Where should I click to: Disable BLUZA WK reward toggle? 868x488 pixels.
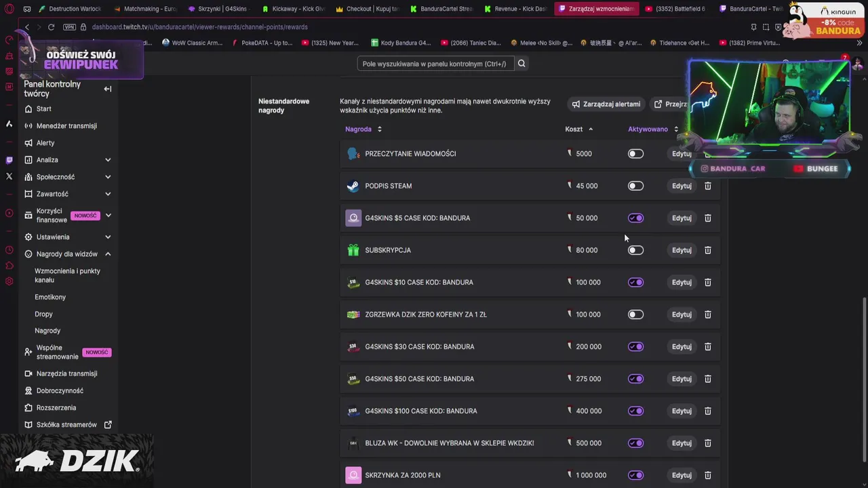coord(635,443)
